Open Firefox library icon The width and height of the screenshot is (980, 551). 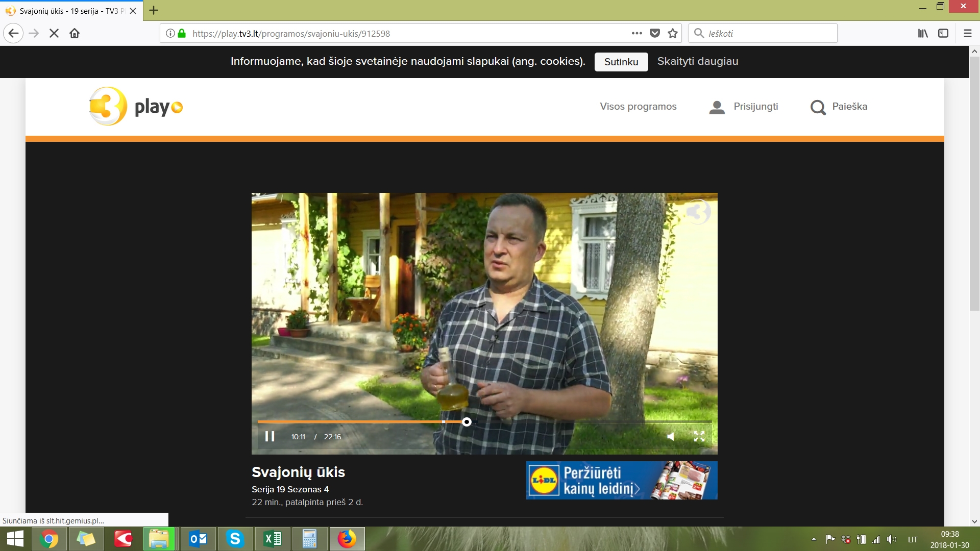[x=923, y=34]
